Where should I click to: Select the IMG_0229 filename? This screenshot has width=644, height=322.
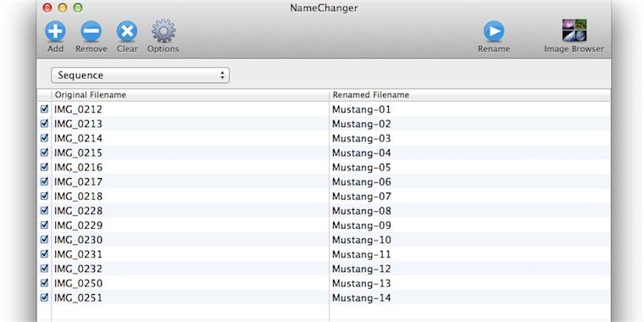click(78, 225)
